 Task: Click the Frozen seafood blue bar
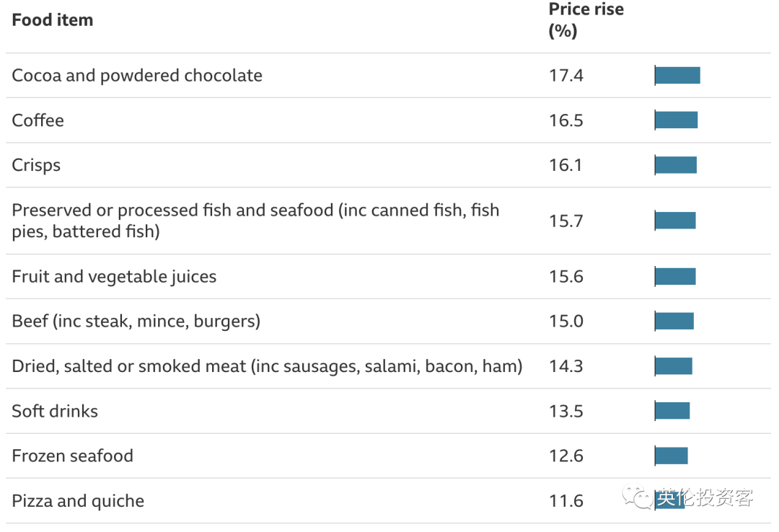pyautogui.click(x=671, y=456)
